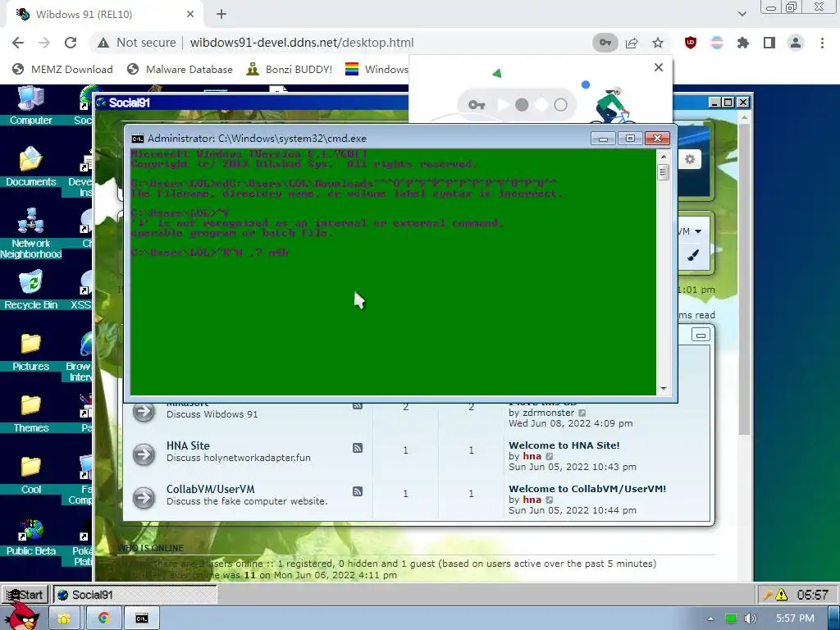This screenshot has height=630, width=840.
Task: Open Bonzi BUDDY! bookmark
Action: pyautogui.click(x=290, y=69)
